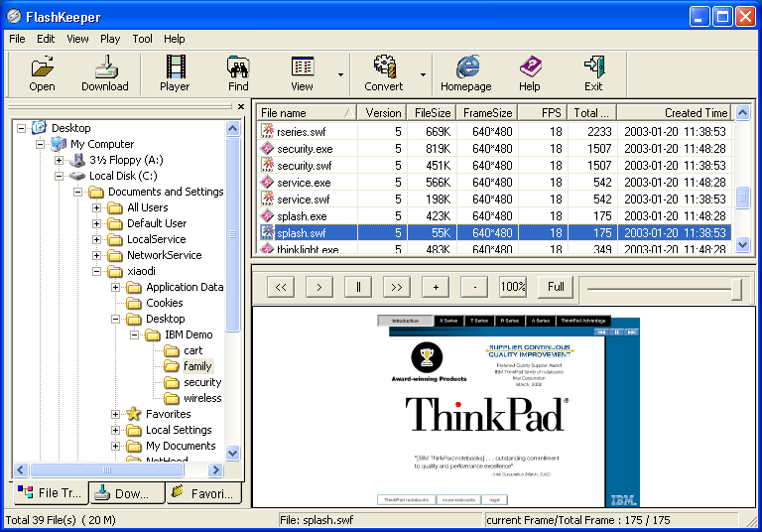The image size is (762, 532).
Task: Click tree panel scroll up arrow
Action: pos(233,128)
